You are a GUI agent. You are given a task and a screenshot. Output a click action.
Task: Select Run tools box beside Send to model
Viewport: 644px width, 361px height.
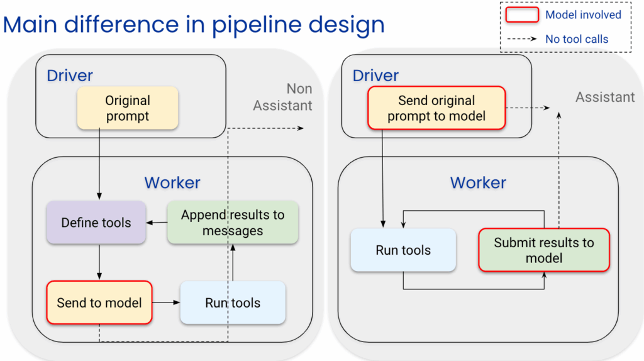click(x=233, y=303)
